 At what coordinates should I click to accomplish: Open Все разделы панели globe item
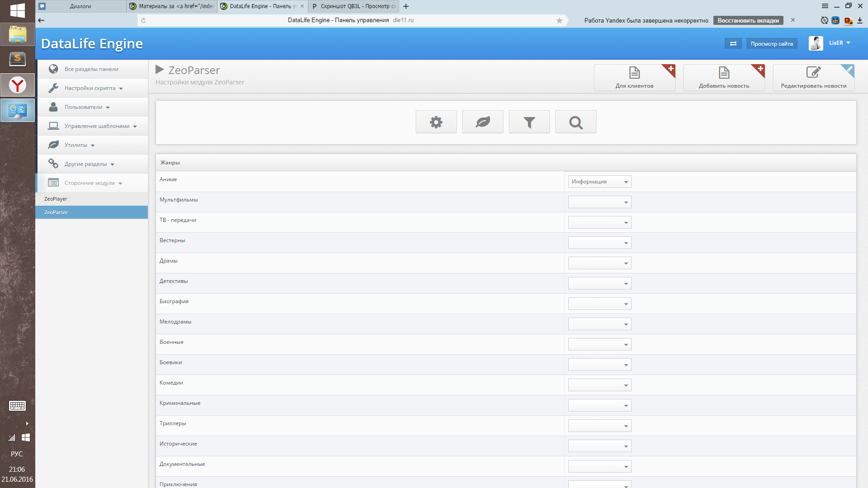(92, 69)
